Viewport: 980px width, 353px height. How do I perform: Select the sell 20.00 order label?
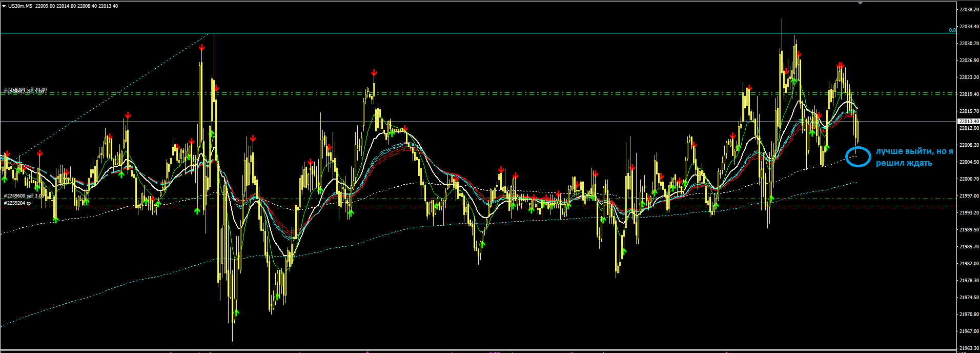click(25, 90)
